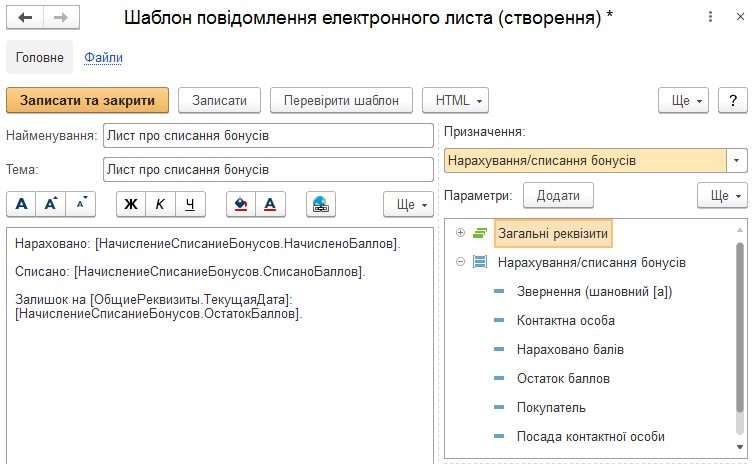Open the font settings (A) button
754x464 pixels.
(x=22, y=204)
